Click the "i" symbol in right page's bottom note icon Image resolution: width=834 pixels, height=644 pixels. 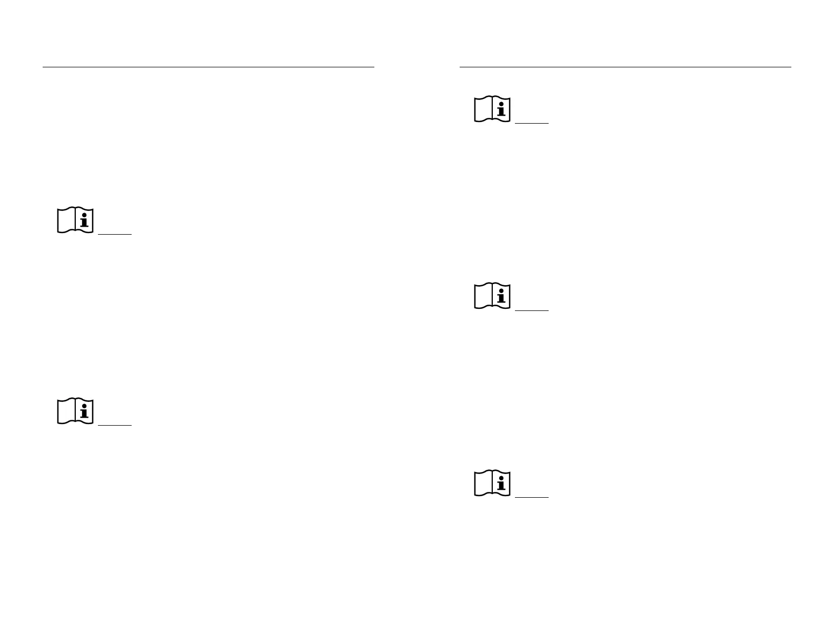(501, 483)
